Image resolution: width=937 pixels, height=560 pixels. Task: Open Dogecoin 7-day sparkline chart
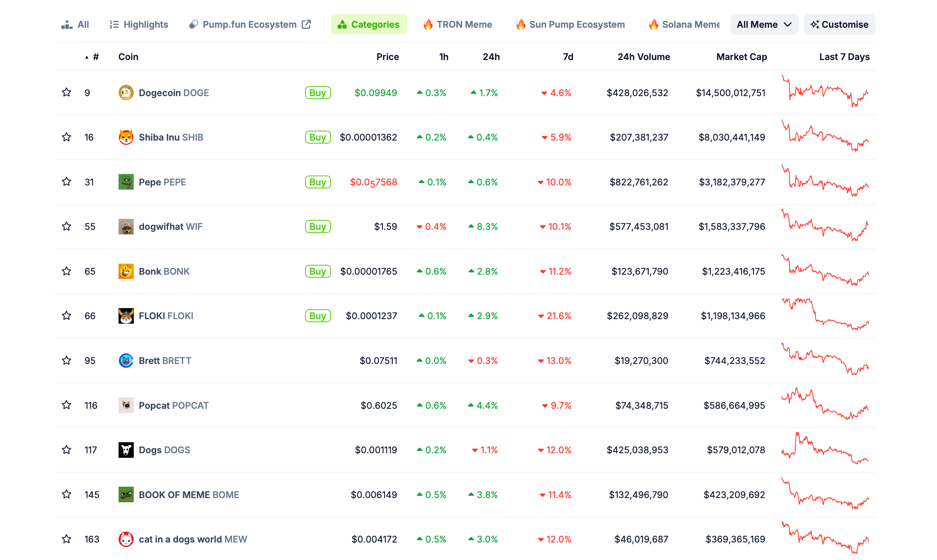825,91
